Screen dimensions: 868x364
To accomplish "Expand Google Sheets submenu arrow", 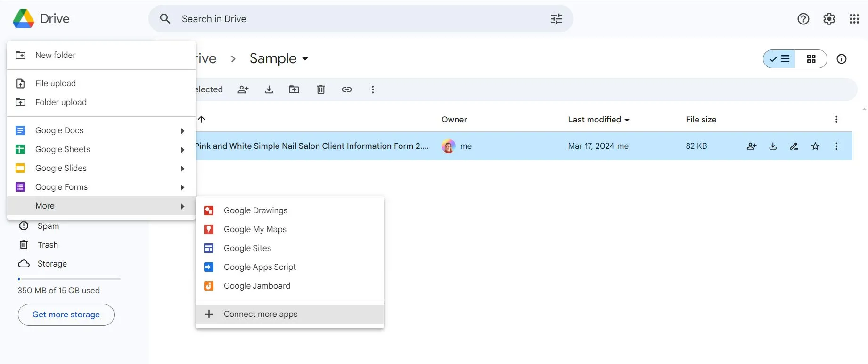I will (x=182, y=150).
